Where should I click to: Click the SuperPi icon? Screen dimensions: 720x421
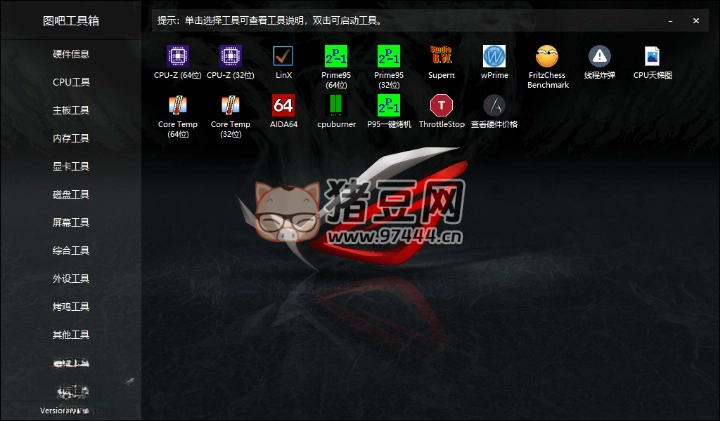tap(441, 56)
